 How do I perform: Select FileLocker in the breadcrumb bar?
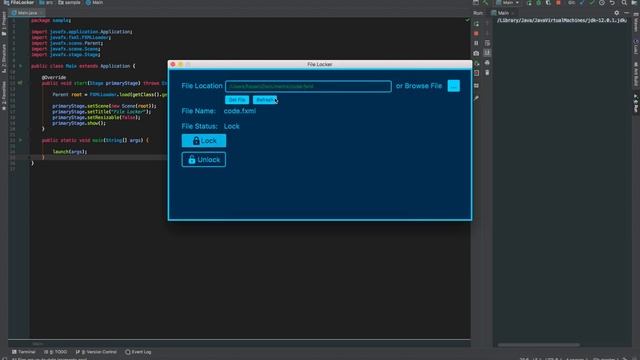(19, 2)
